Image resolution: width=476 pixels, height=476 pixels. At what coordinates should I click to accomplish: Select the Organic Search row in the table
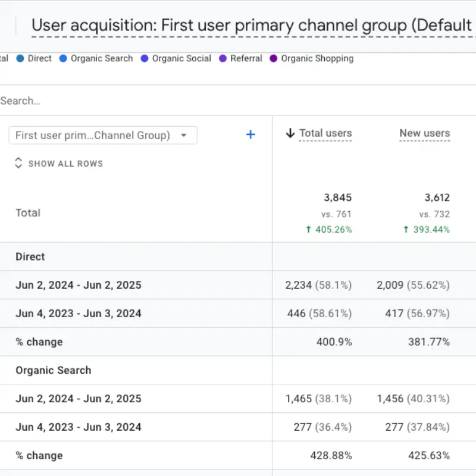pos(53,370)
